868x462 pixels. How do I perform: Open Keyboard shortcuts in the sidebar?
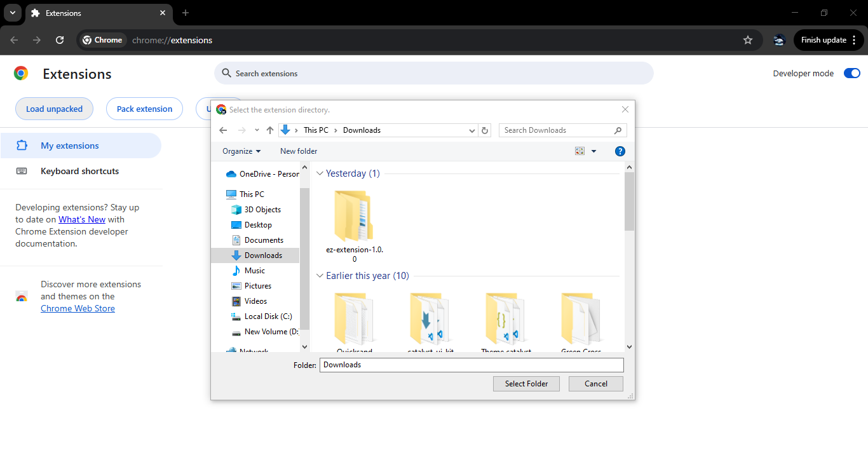pyautogui.click(x=79, y=171)
